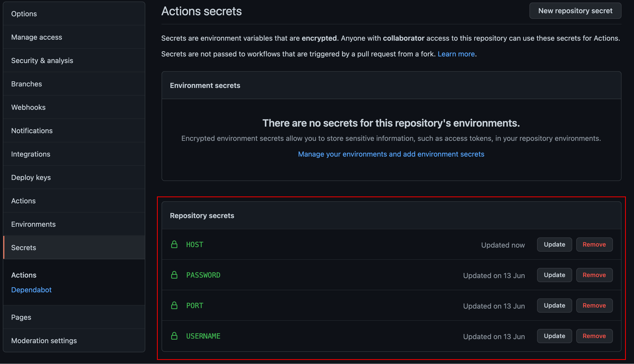Viewport: 634px width, 364px height.
Task: Click the PASSWORD secret name
Action: point(203,275)
